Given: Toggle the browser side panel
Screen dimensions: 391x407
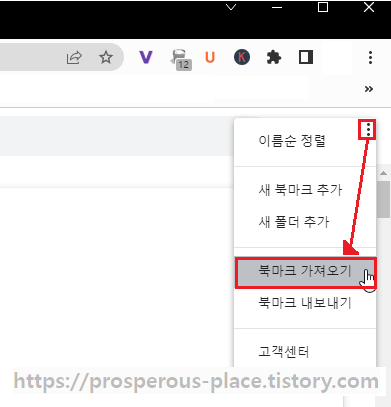Looking at the screenshot, I should coord(306,57).
